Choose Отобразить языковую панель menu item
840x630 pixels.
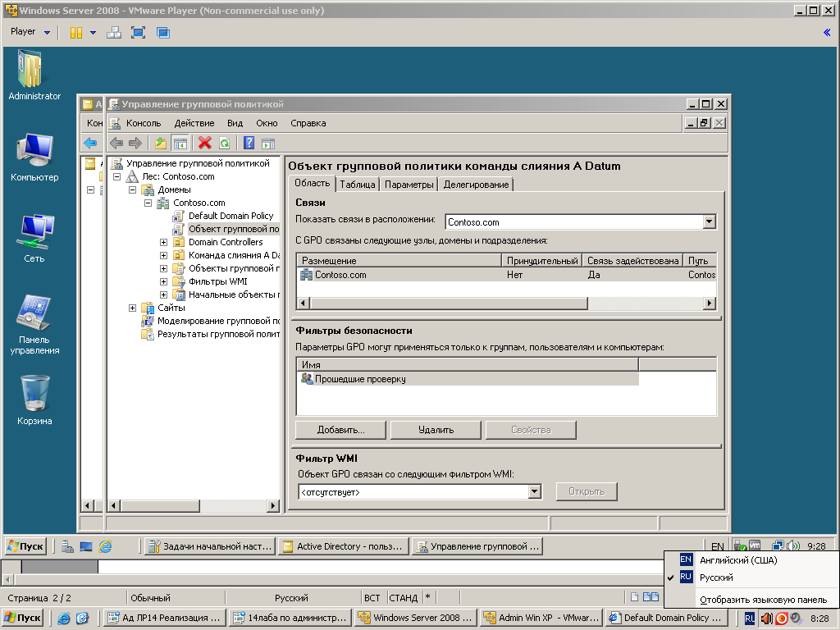coord(751,600)
